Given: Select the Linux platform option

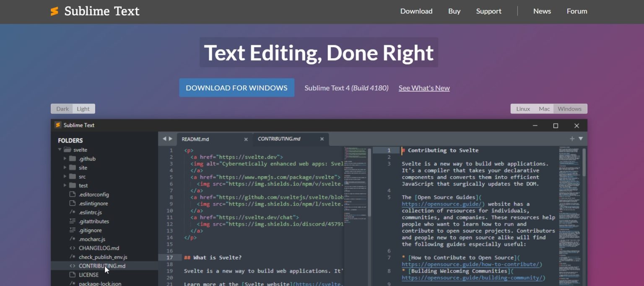Looking at the screenshot, I should pos(523,108).
